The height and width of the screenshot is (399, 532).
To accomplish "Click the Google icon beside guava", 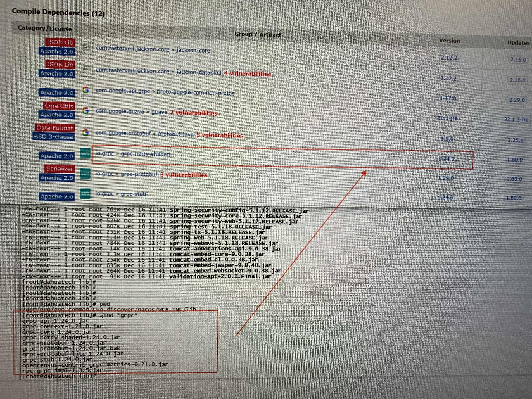I will pos(86,111).
